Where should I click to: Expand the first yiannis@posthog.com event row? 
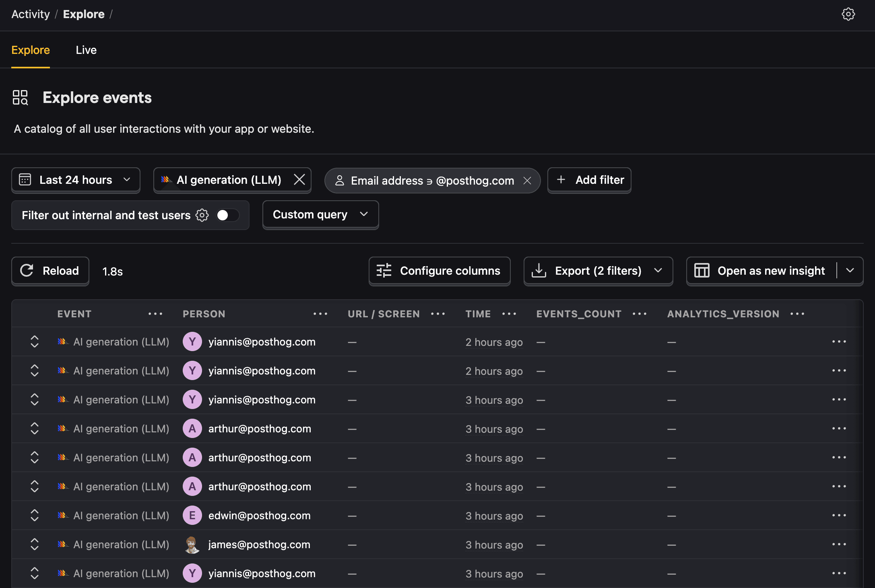[x=35, y=341]
